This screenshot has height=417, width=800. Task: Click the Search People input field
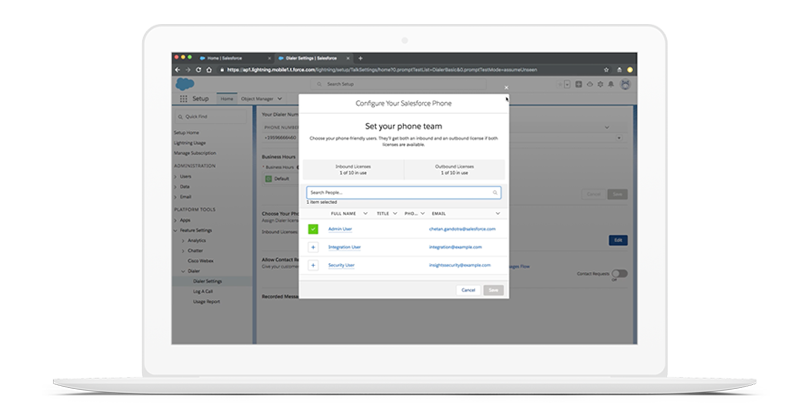[x=404, y=192]
